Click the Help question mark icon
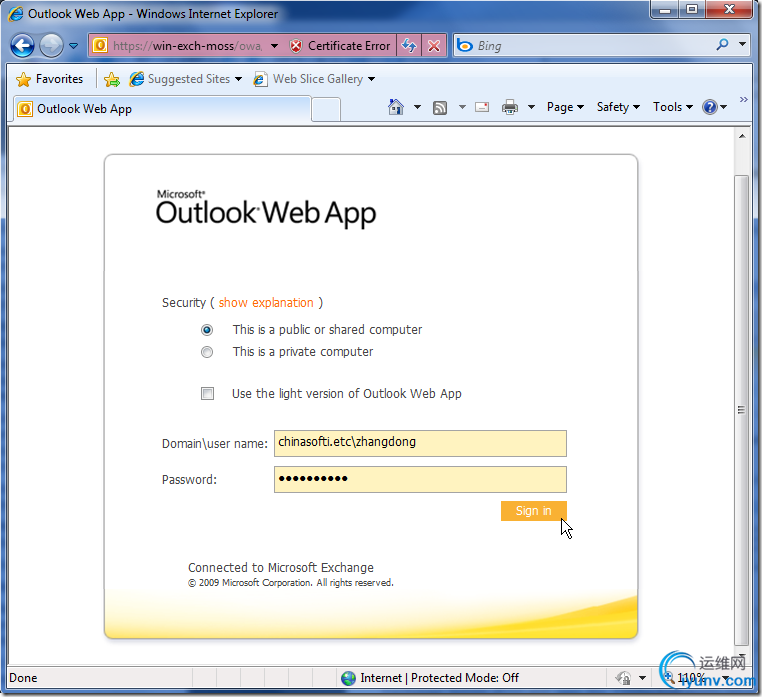Image resolution: width=762 pixels, height=697 pixels. click(x=710, y=107)
